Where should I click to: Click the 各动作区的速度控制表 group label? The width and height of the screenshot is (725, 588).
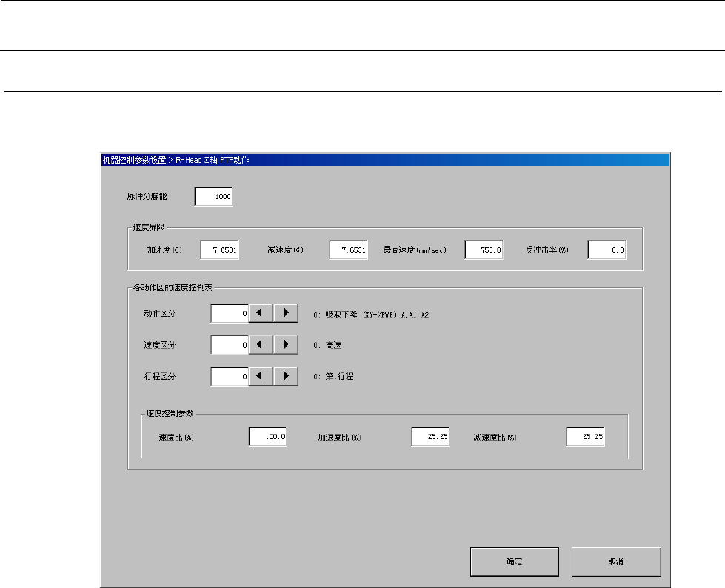coord(173,287)
